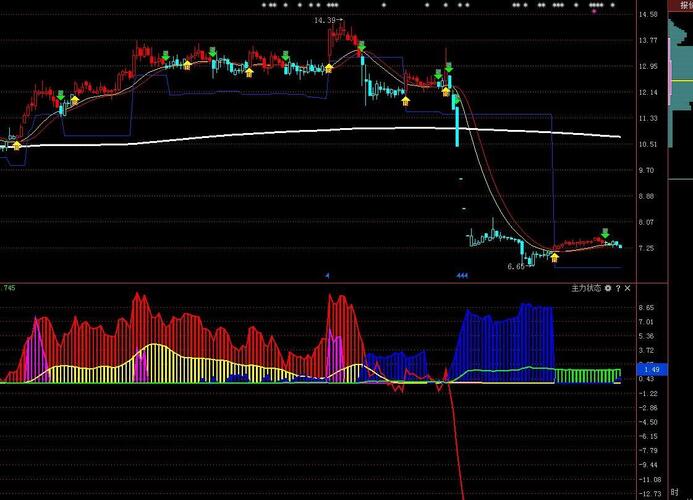Click the last green sell arrow at far right
This screenshot has width=693, height=500.
604,233
